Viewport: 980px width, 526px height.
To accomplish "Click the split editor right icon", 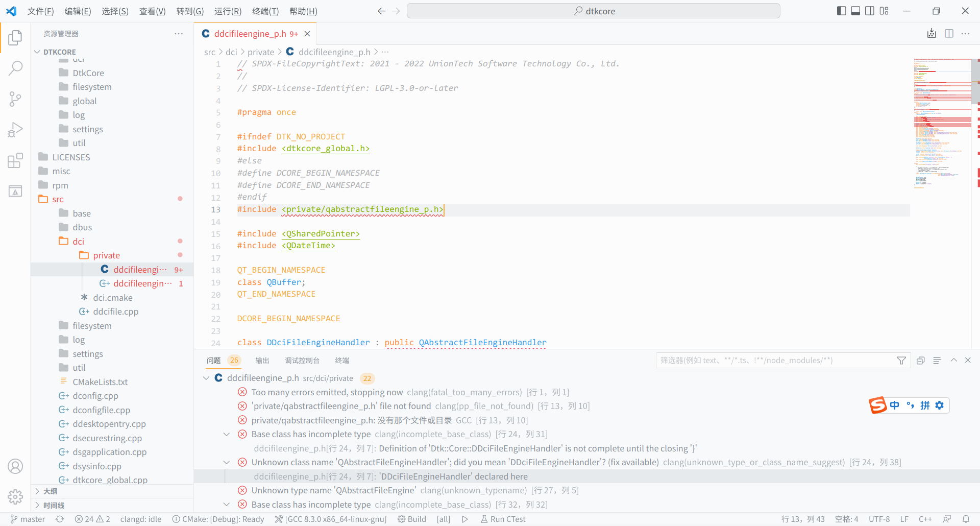I will pos(949,34).
